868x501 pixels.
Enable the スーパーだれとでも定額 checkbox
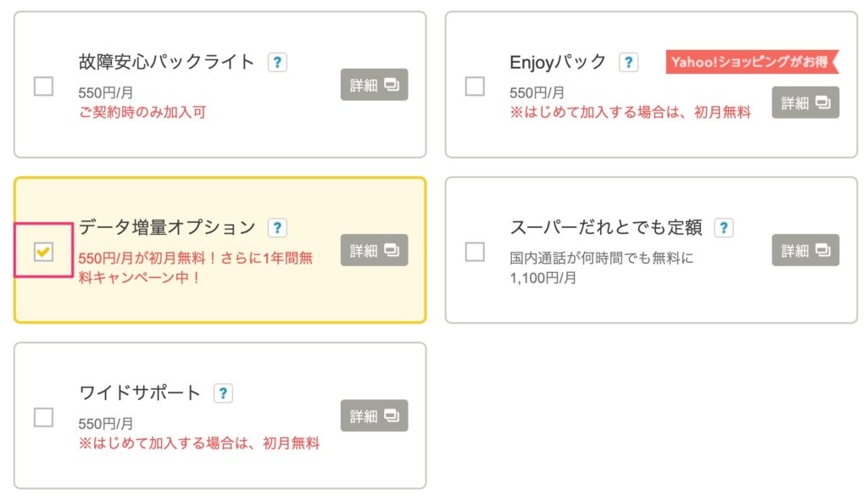(x=475, y=252)
